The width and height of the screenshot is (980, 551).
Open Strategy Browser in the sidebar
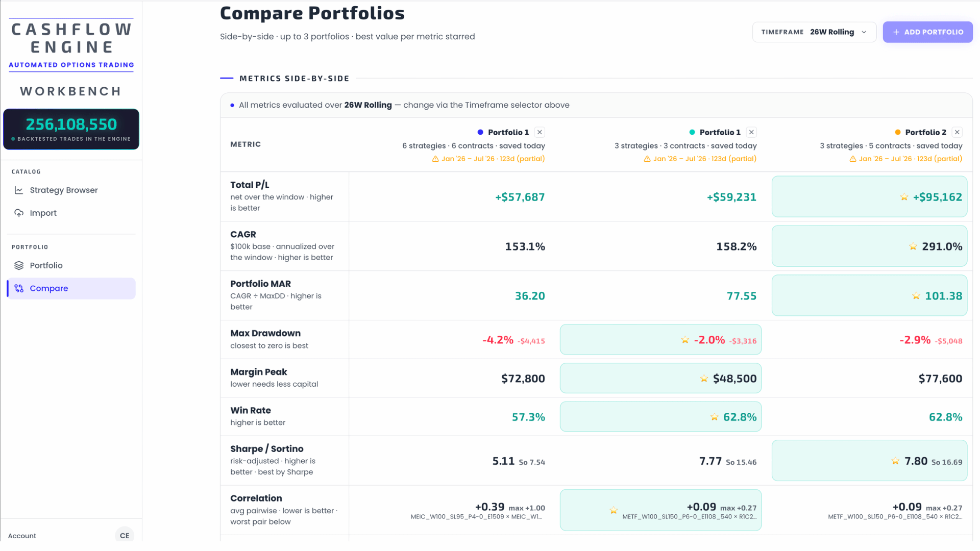coord(71,190)
